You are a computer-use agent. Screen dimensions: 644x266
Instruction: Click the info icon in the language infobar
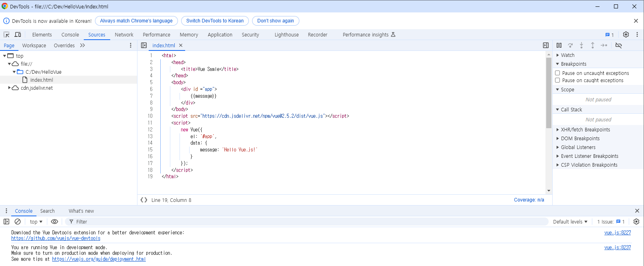[x=6, y=21]
